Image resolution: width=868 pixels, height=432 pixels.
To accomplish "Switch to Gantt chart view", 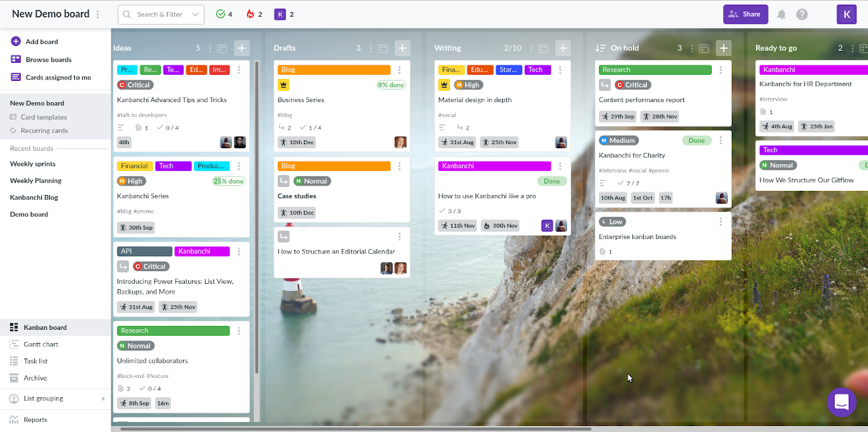I will (x=55, y=345).
